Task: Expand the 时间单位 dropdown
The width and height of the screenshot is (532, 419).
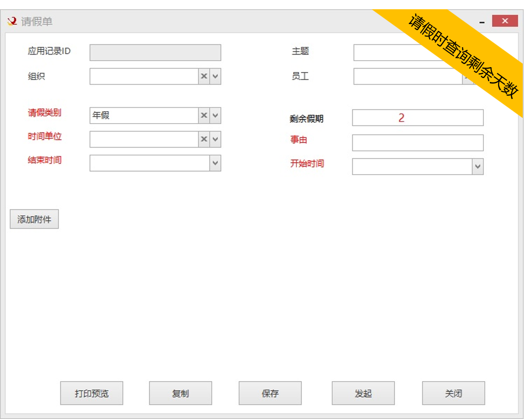Action: [x=215, y=139]
